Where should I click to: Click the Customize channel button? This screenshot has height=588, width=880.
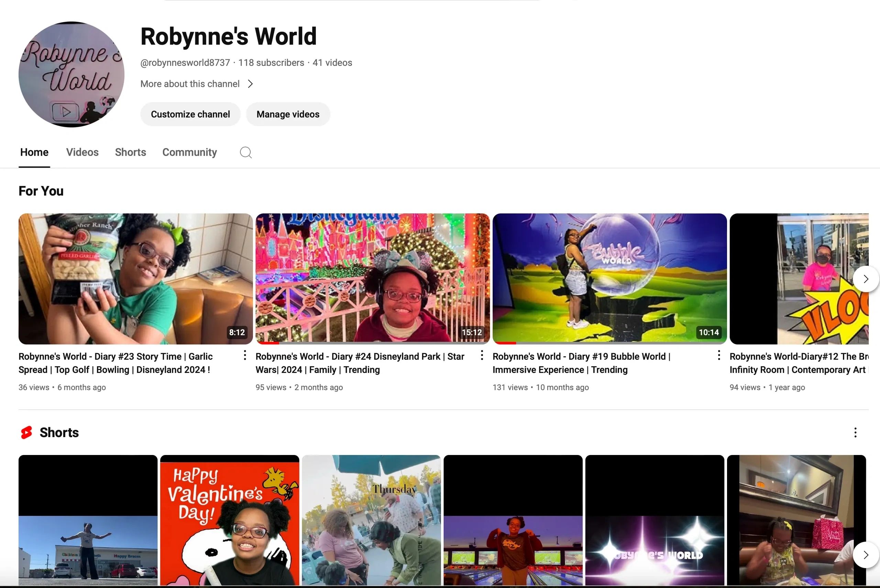click(x=190, y=114)
